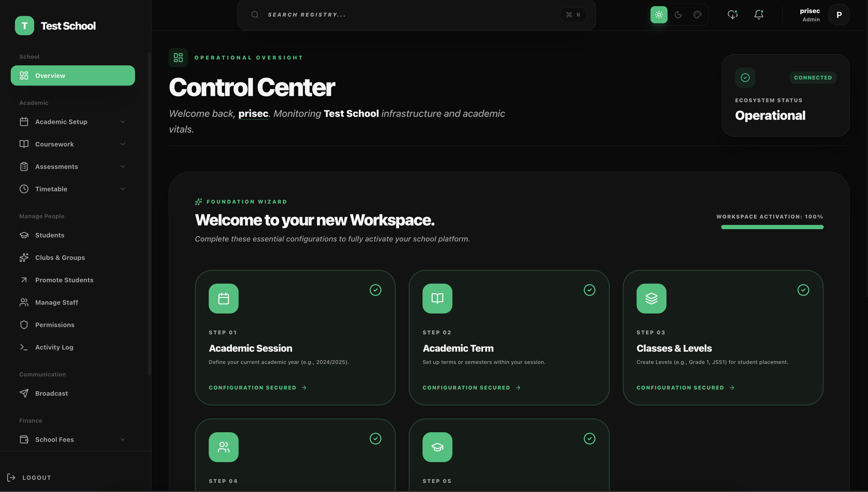Viewport: 868px width, 492px height.
Task: Click the Connected status badge
Action: [813, 78]
